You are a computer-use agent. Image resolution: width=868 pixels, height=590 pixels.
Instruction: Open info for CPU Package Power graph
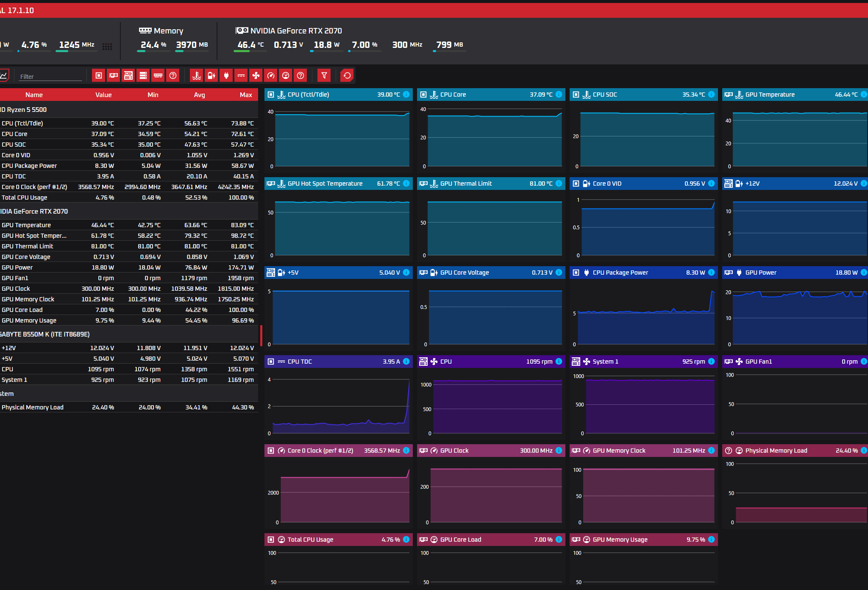(x=711, y=273)
